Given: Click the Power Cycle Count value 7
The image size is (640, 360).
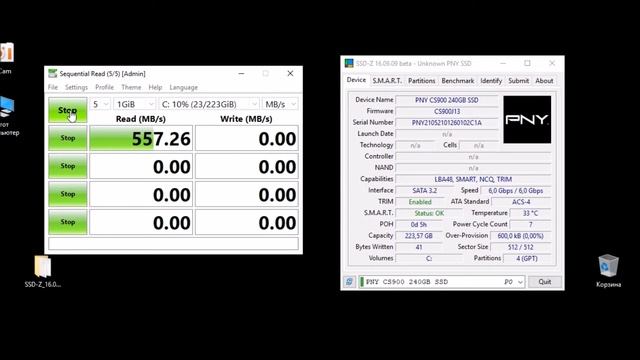Looking at the screenshot, I should [530, 224].
